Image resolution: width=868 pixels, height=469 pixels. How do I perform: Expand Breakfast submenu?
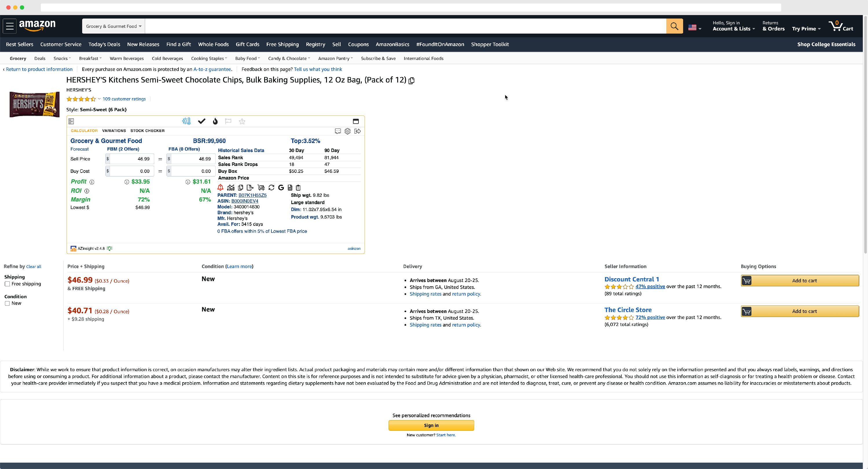(x=90, y=58)
